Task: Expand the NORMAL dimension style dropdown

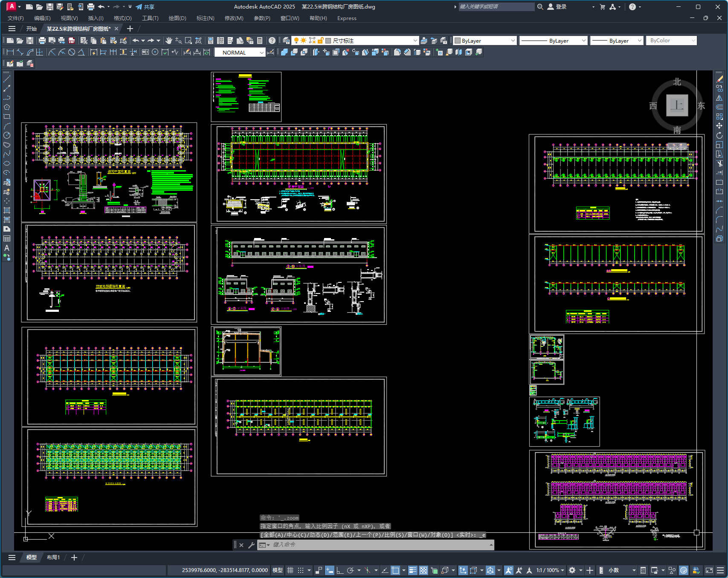Action: 261,52
